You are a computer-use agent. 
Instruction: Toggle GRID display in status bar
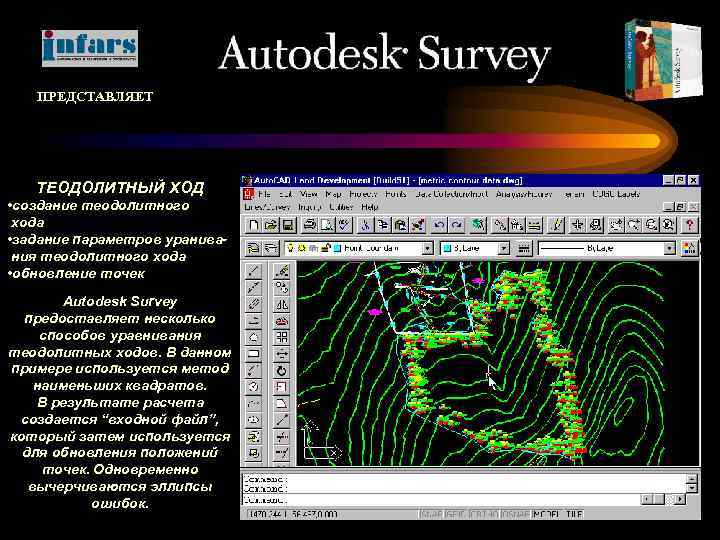[456, 514]
